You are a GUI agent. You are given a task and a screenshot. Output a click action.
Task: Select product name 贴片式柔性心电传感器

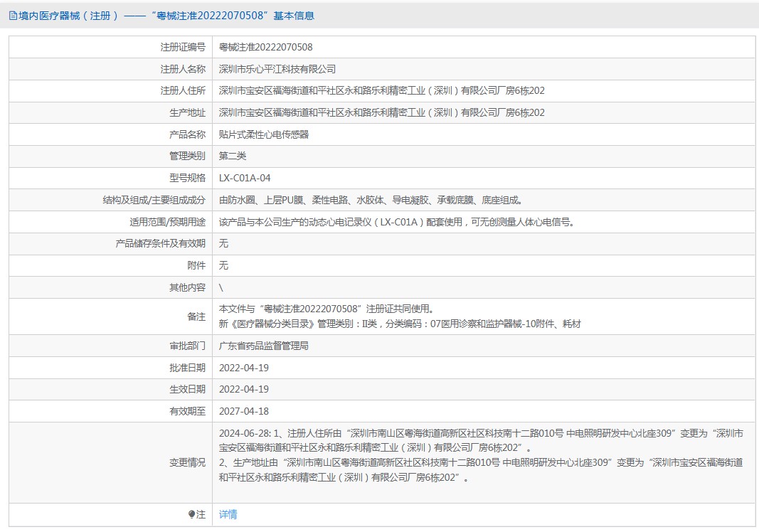263,134
